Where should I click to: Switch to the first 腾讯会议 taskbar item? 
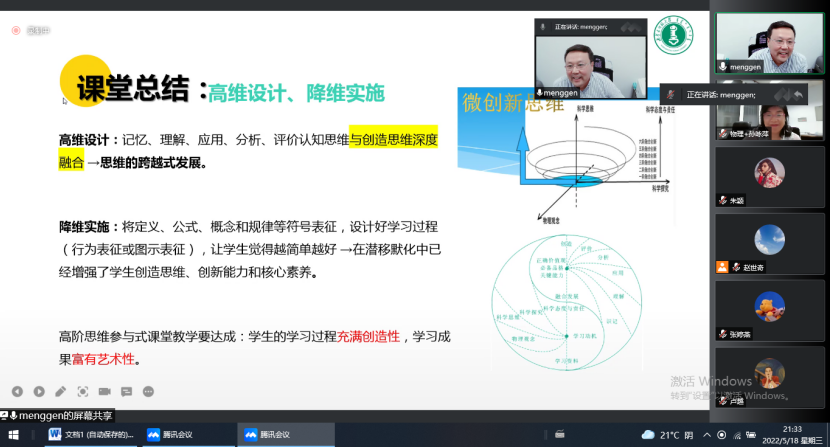[x=170, y=435]
